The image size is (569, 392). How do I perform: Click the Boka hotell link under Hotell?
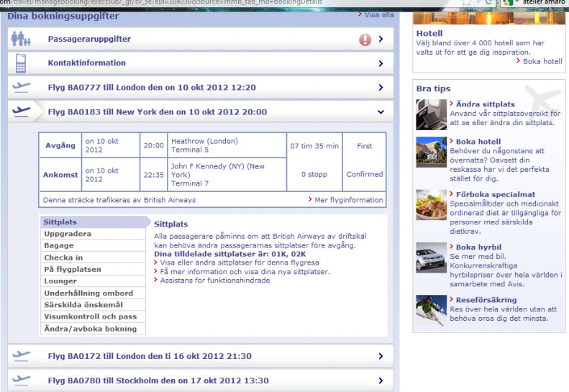(542, 61)
